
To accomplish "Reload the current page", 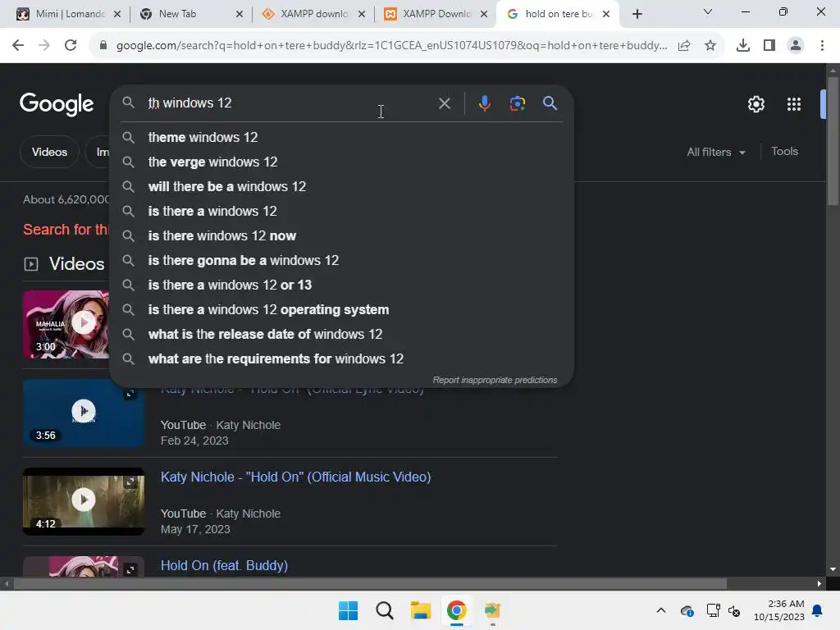I will tap(71, 46).
